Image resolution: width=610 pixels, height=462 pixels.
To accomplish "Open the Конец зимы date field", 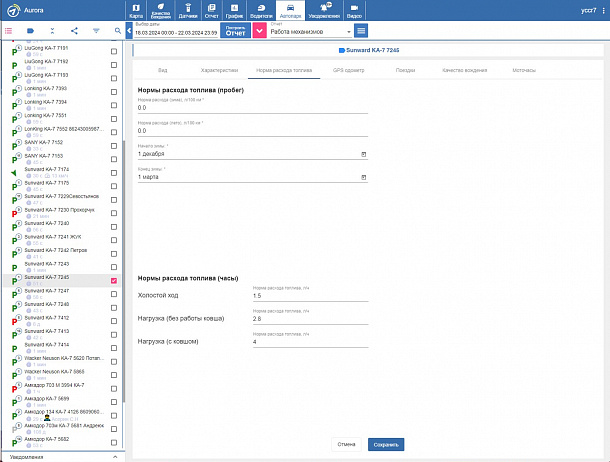I will (252, 177).
